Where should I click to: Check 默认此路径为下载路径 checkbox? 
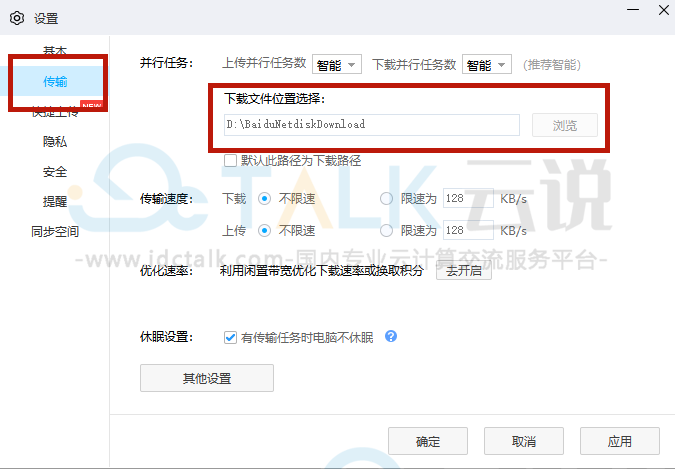point(230,161)
